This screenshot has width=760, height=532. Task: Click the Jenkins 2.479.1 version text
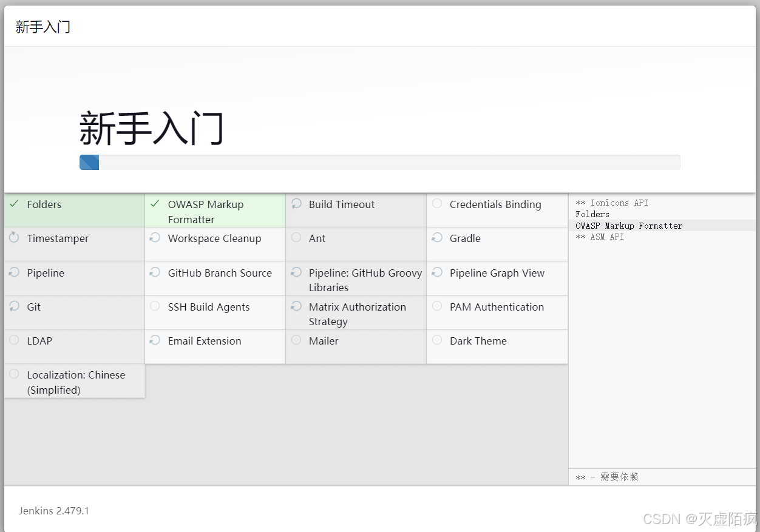pyautogui.click(x=54, y=511)
